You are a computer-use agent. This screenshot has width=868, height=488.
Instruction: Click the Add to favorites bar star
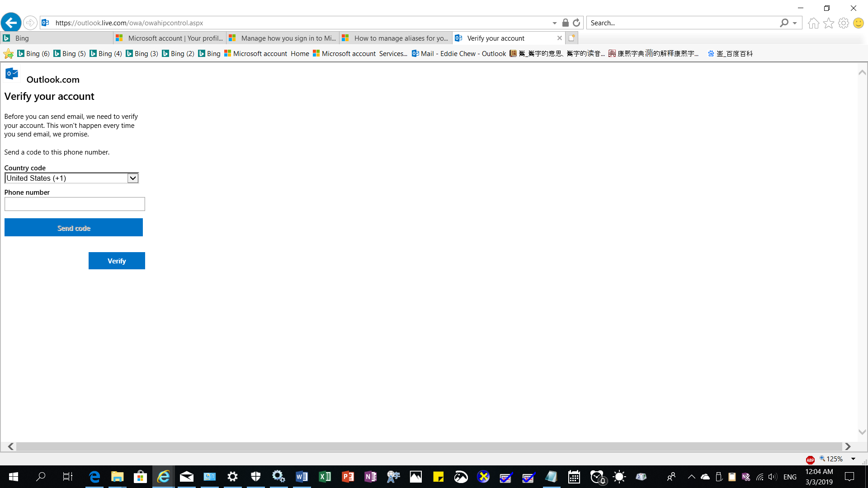pos(8,54)
